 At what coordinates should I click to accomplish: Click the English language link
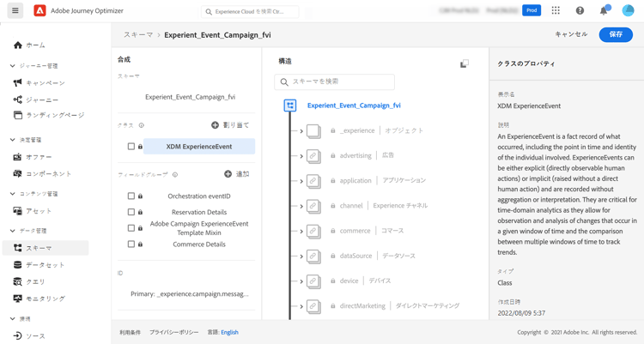229,332
